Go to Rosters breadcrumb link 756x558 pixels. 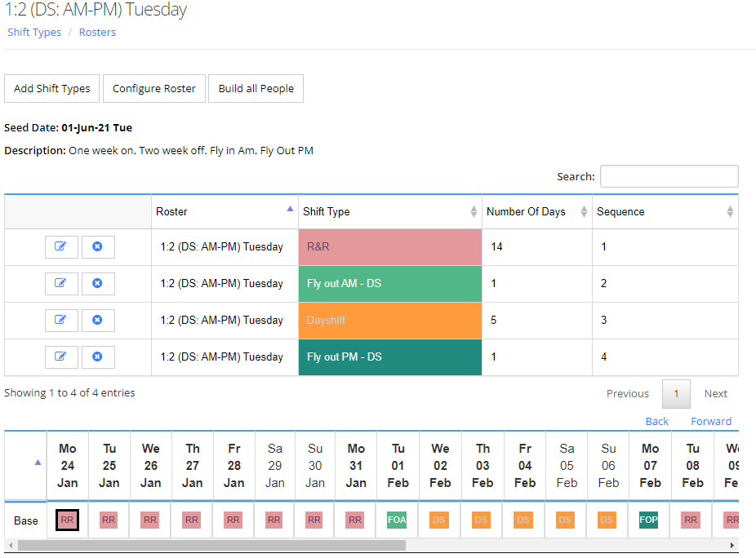tap(97, 33)
